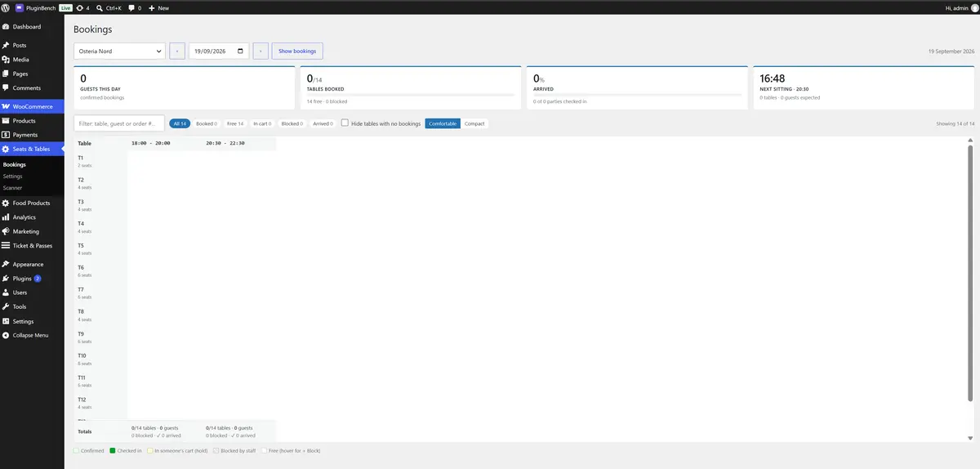Click the scrollbar down arrow
The width and height of the screenshot is (980, 469).
coord(970,439)
